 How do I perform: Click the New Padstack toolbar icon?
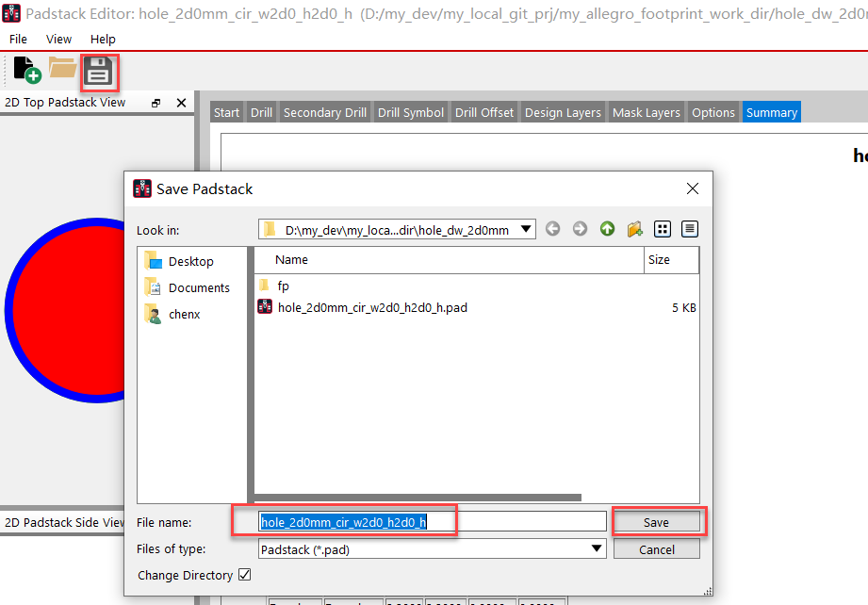(26, 70)
